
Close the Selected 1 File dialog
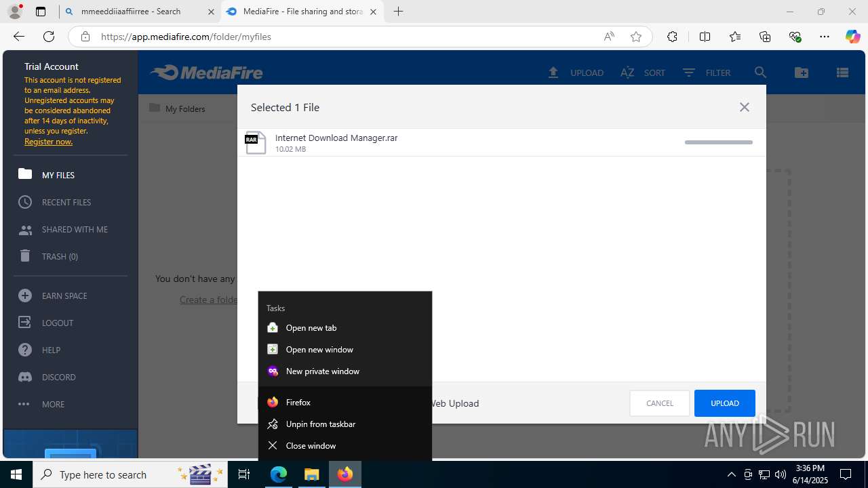click(x=745, y=107)
